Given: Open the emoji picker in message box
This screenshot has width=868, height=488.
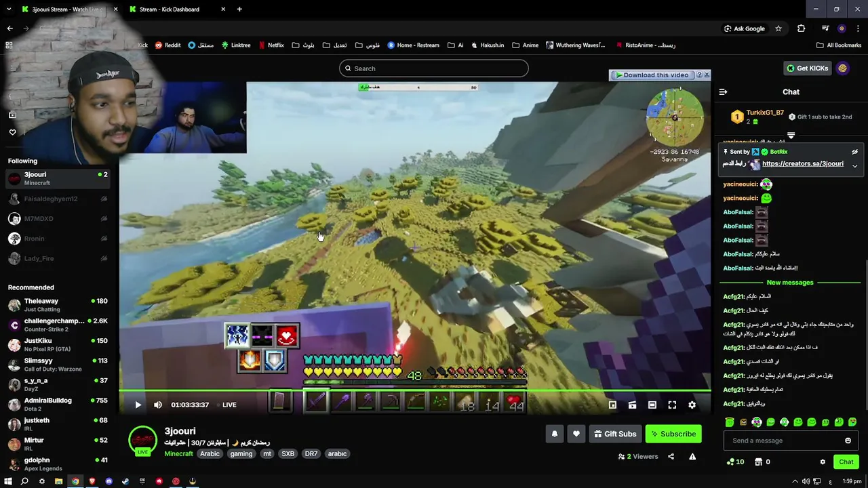Looking at the screenshot, I should tap(848, 441).
